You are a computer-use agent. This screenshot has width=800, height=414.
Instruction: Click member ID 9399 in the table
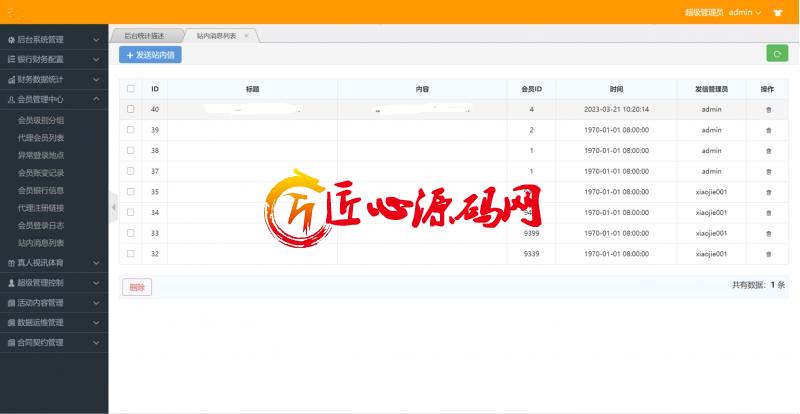click(x=531, y=233)
